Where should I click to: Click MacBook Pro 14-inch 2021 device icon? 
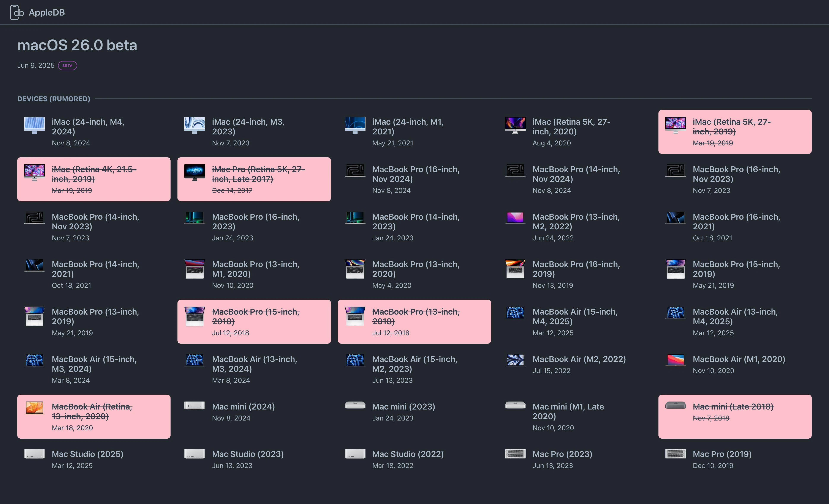point(34,265)
